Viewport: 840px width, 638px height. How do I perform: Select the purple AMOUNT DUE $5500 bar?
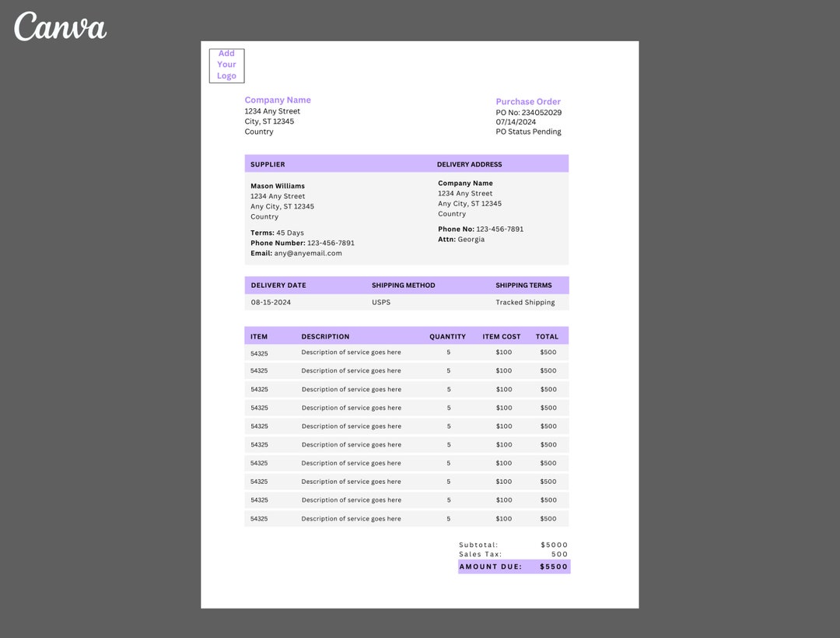[x=514, y=566]
